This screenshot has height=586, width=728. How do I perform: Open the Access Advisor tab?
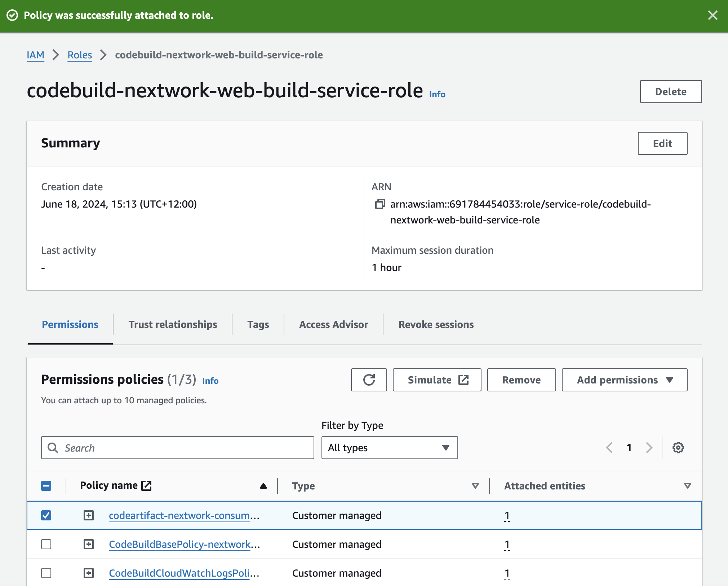(333, 324)
